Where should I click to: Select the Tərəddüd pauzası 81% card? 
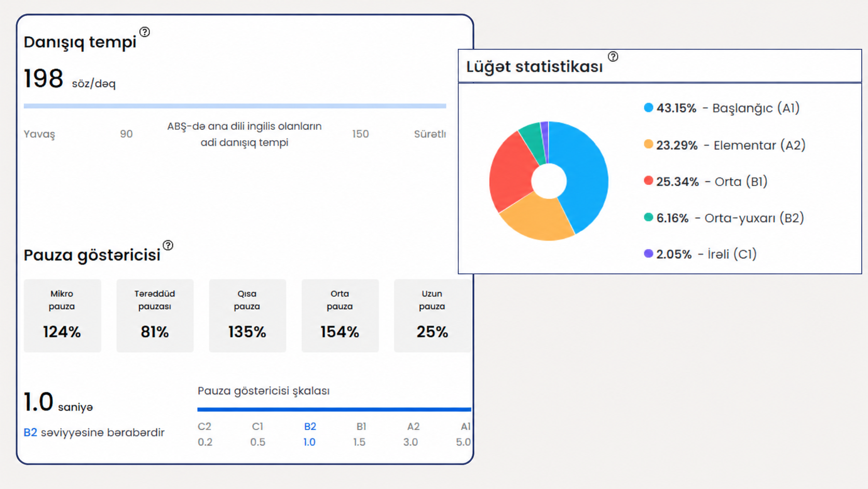tap(155, 316)
